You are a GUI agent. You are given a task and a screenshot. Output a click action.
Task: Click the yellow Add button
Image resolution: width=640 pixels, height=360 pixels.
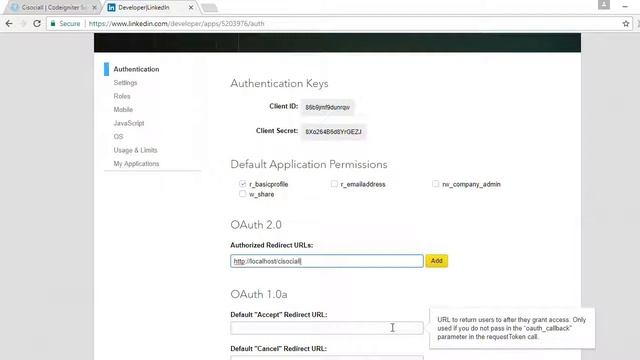(x=436, y=261)
